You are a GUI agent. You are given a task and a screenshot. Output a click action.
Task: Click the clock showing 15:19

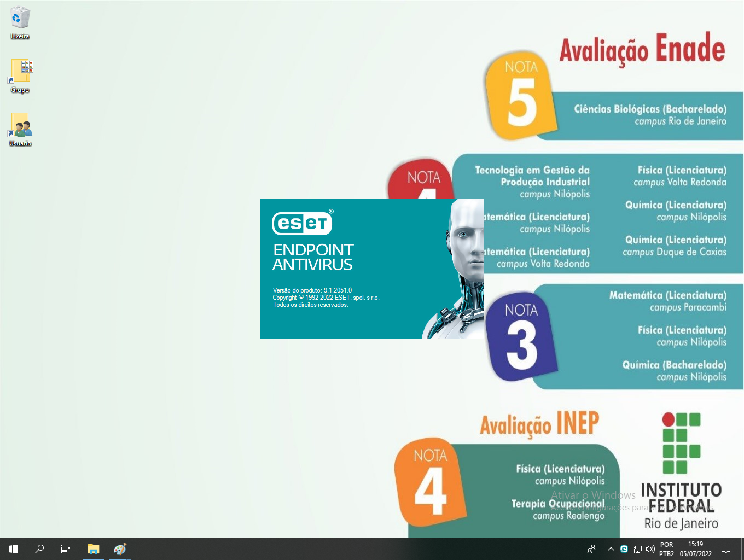point(696,549)
